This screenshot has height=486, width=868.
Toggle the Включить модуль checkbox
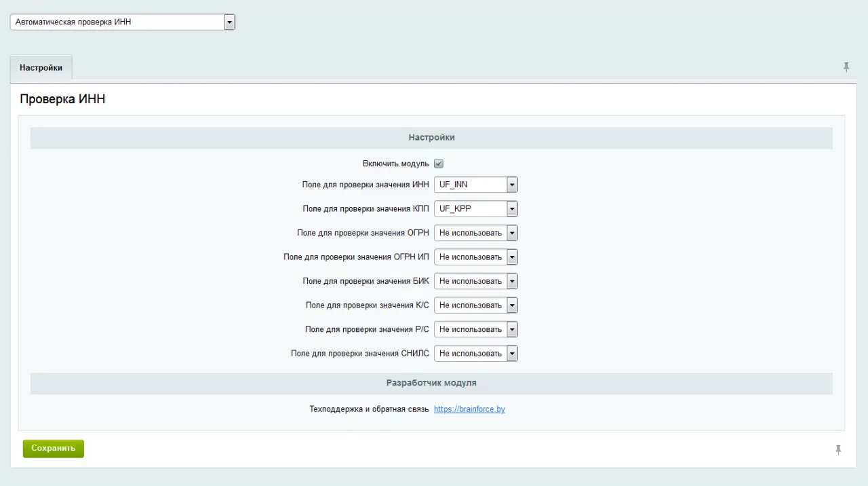439,164
